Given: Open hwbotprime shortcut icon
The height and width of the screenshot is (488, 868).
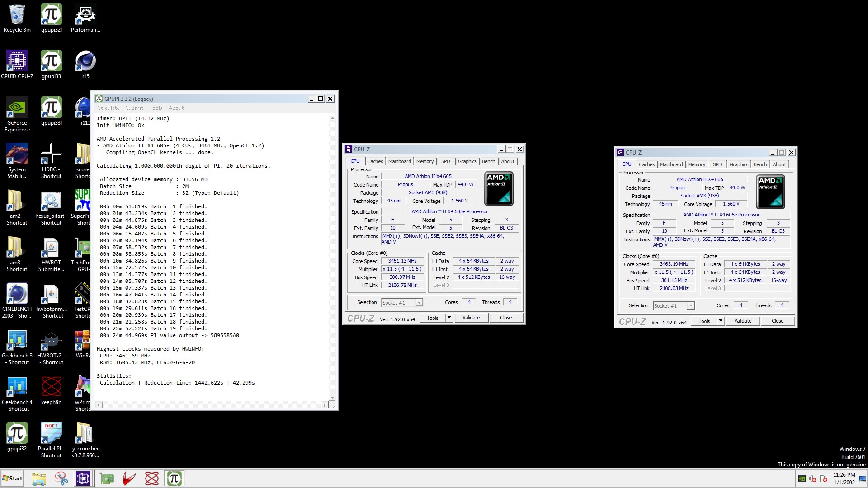Looking at the screenshot, I should coord(51,300).
